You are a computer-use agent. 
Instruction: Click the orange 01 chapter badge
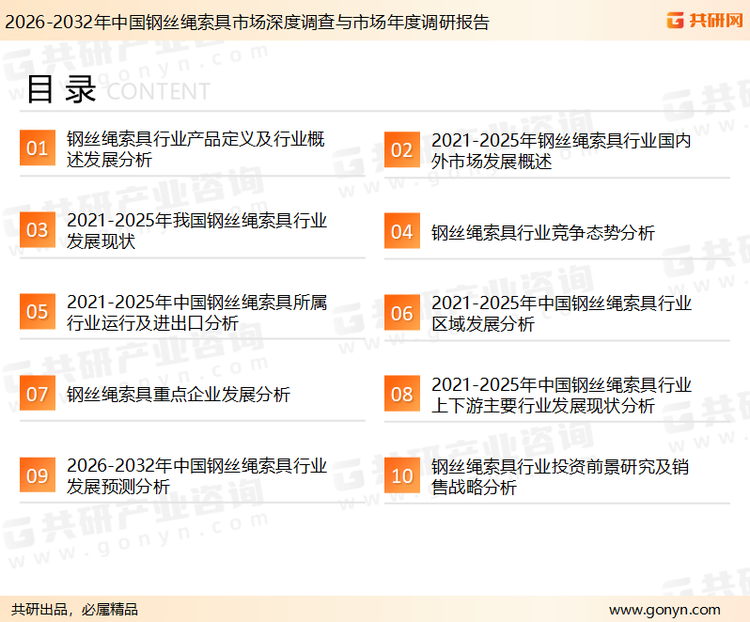click(37, 148)
